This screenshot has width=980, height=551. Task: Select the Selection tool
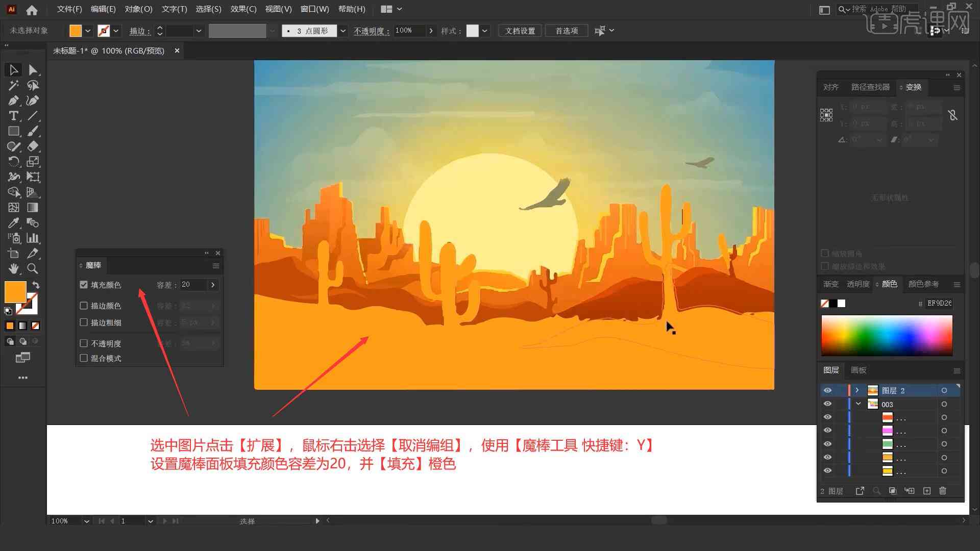[12, 69]
